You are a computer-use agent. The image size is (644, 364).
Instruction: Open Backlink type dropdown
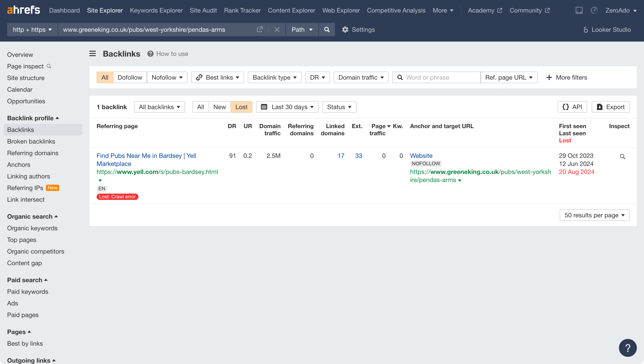[x=275, y=78]
